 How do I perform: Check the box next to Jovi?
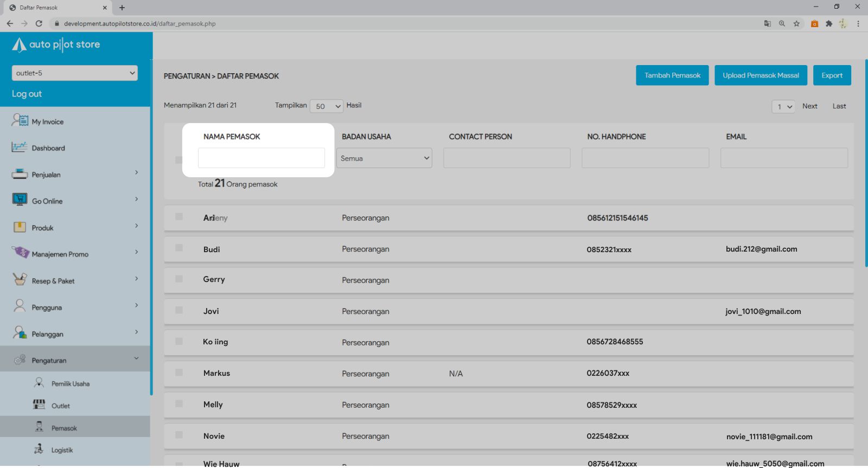(x=179, y=310)
